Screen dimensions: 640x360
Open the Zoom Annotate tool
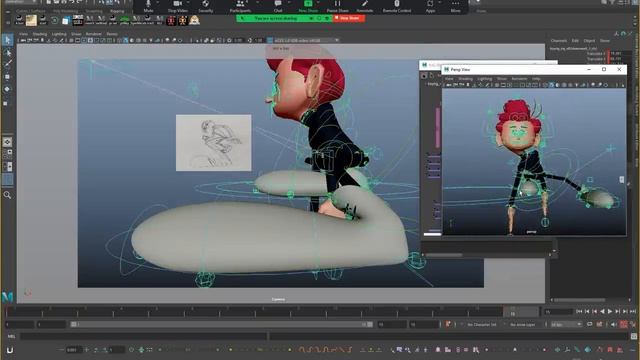[364, 6]
